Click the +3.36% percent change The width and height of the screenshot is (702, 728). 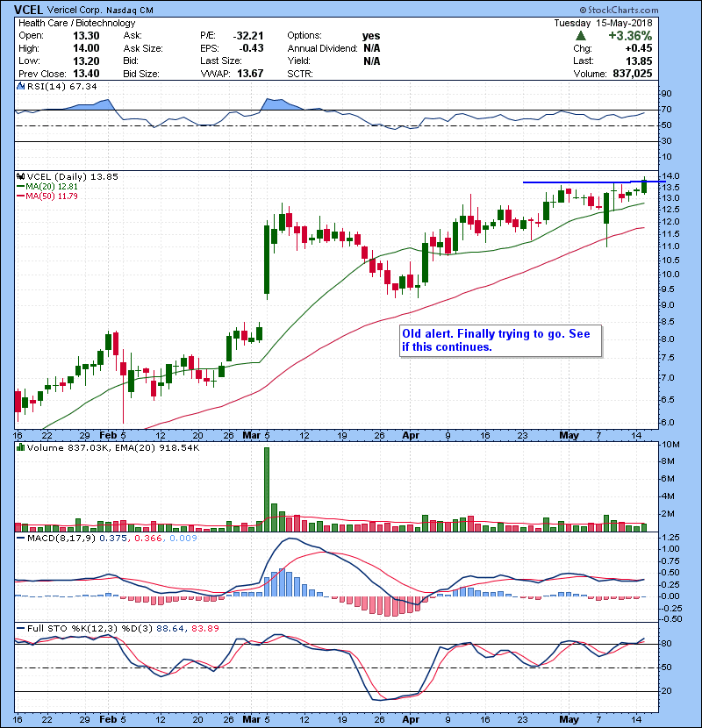tap(630, 36)
